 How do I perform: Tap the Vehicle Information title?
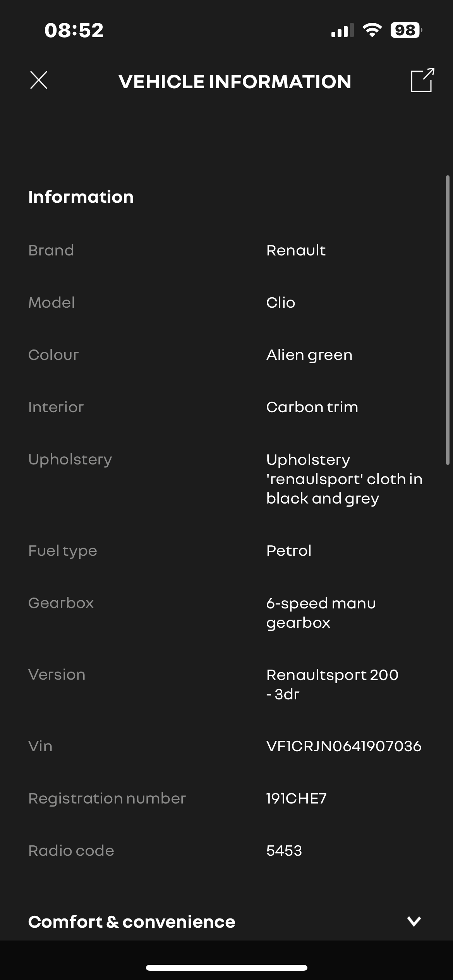[235, 81]
